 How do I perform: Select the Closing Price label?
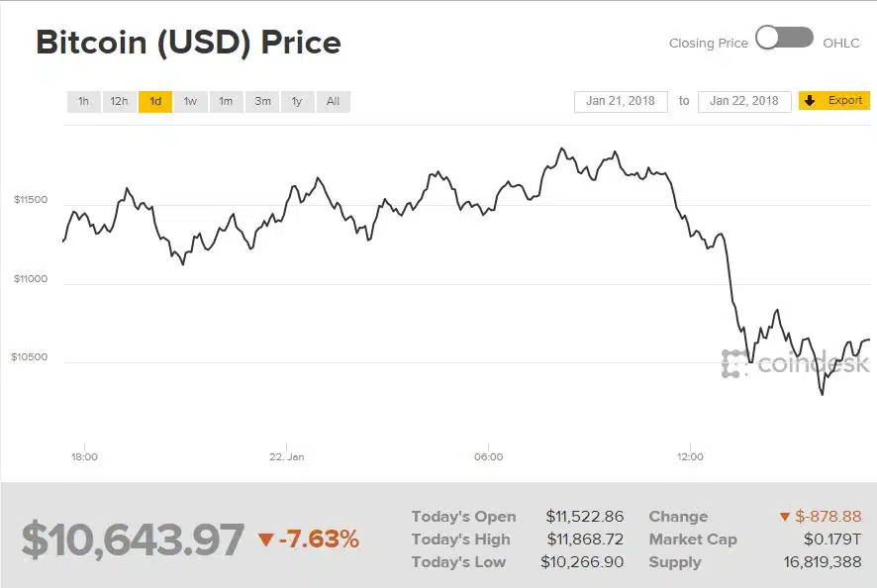tap(708, 44)
